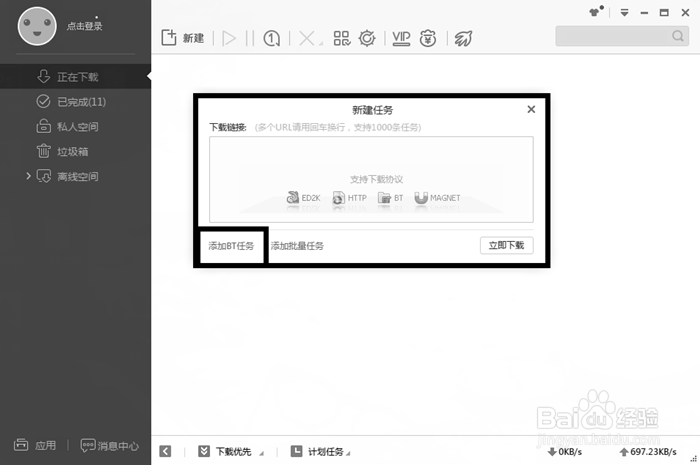This screenshot has height=465, width=700.
Task: Click the HTTP protocol icon
Action: click(338, 197)
